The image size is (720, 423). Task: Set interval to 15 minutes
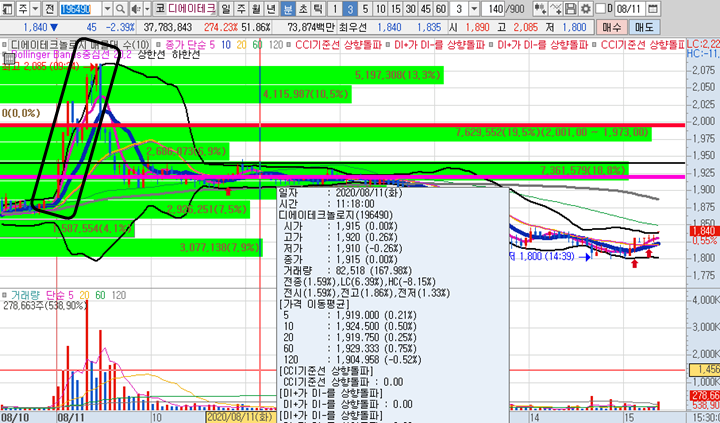[396, 8]
